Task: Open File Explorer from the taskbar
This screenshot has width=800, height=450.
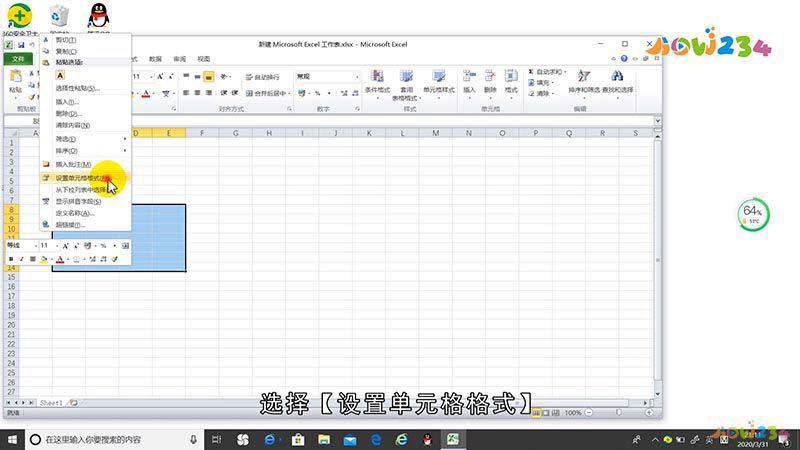Action: (x=324, y=439)
